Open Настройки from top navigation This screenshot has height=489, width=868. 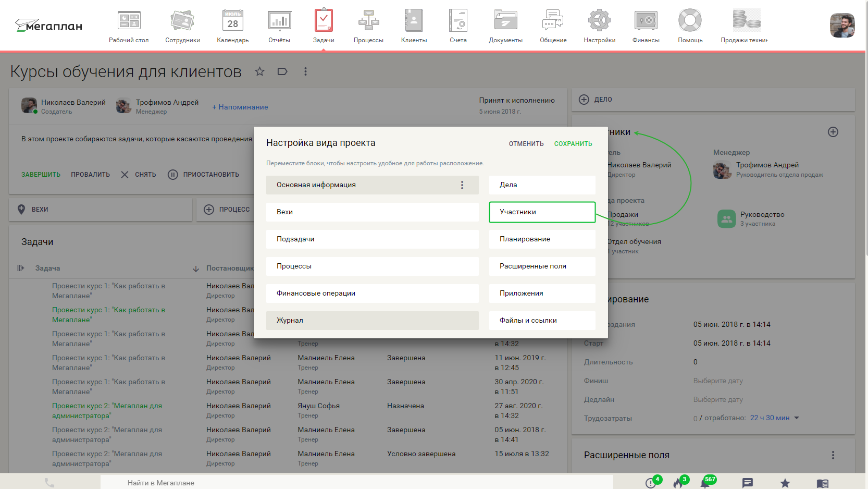click(599, 26)
